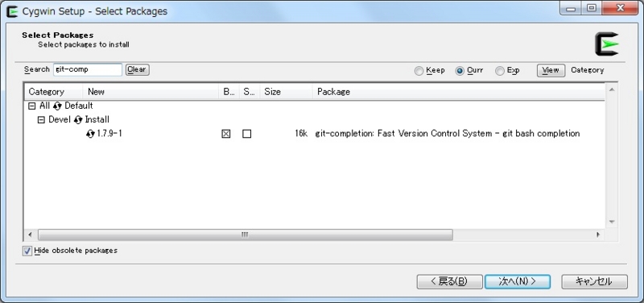This screenshot has width=644, height=303.
Task: Click the cycle icon beside version 1.7.9-1
Action: 90,134
